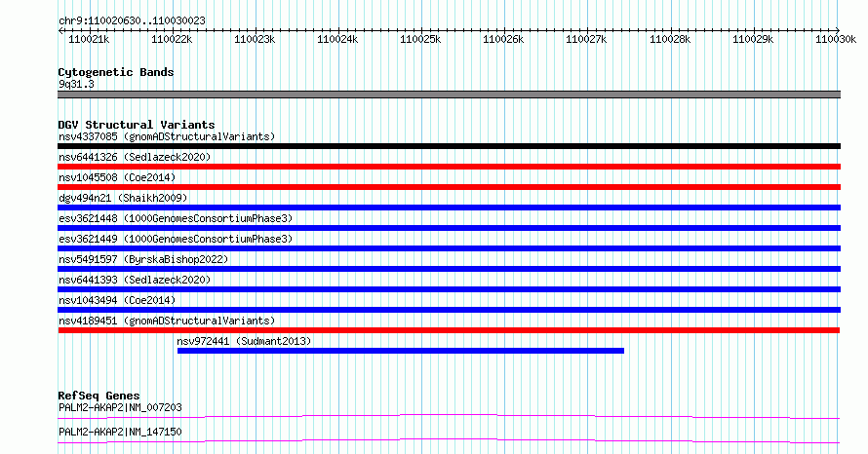Select the 110029k ruler tick label
The image size is (868, 454).
point(753,39)
